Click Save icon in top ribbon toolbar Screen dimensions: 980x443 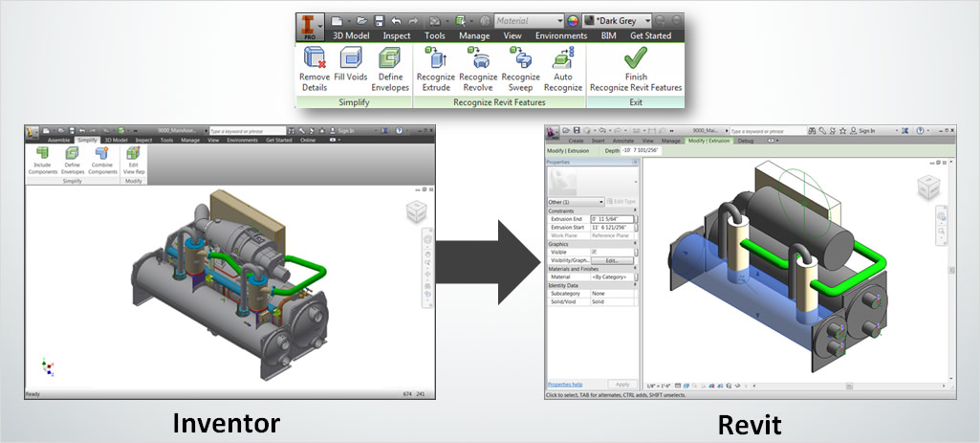(x=378, y=21)
